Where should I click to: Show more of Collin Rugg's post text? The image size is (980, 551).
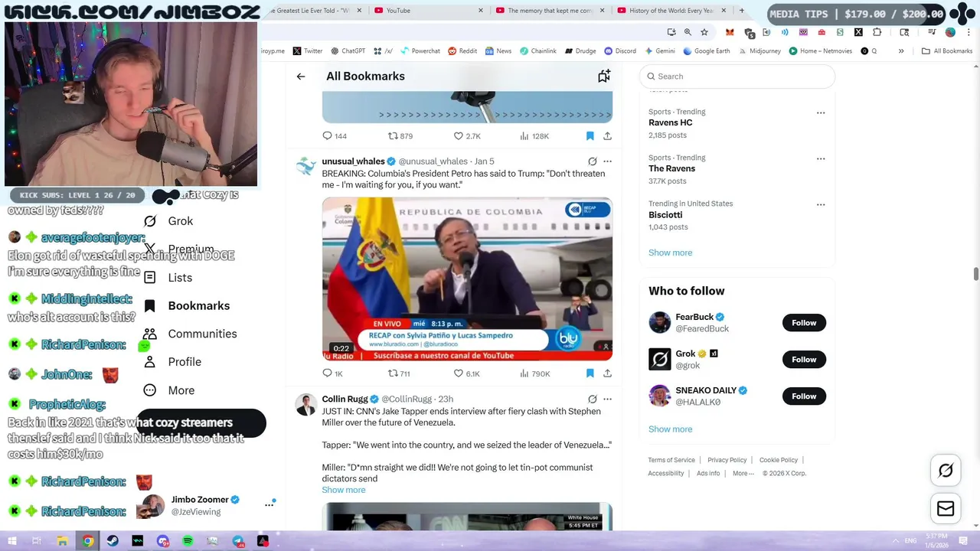[344, 490]
